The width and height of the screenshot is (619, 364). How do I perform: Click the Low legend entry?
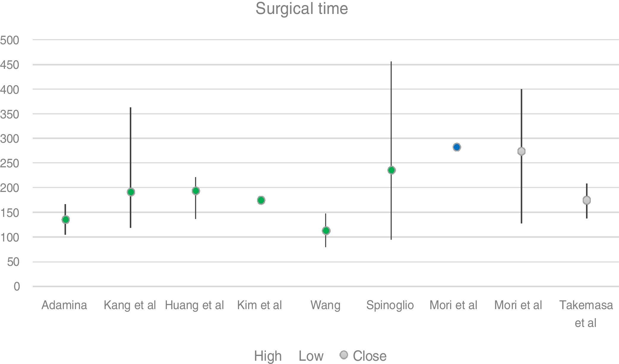(x=311, y=356)
